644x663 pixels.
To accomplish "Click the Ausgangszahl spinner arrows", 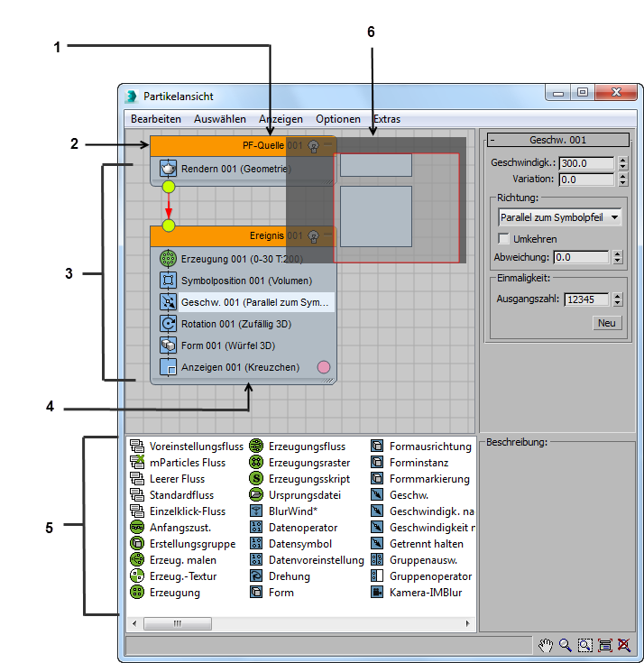I will (x=618, y=299).
